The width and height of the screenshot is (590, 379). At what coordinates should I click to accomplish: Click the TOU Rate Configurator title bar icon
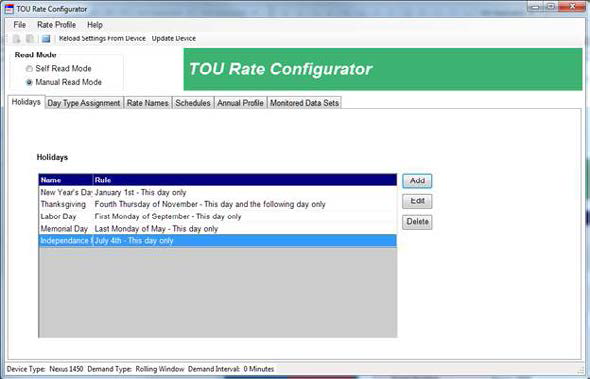tap(9, 9)
